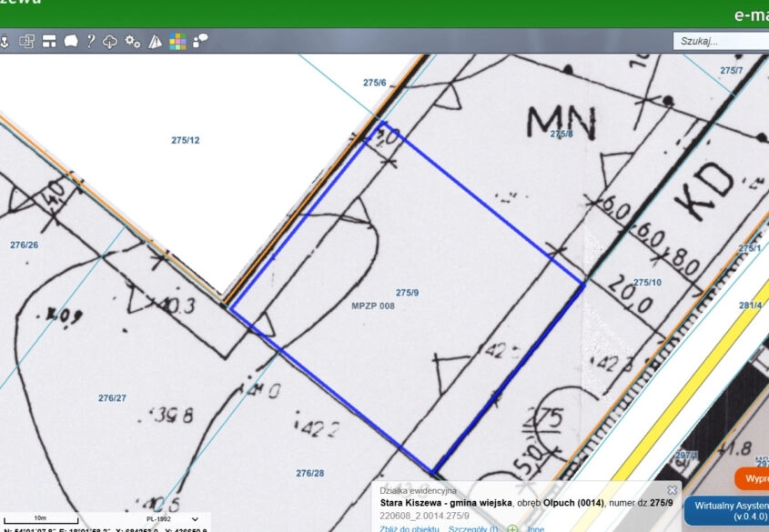
Task: Click the stamp-shaped icon at the toolbar's left edge
Action: pos(4,41)
